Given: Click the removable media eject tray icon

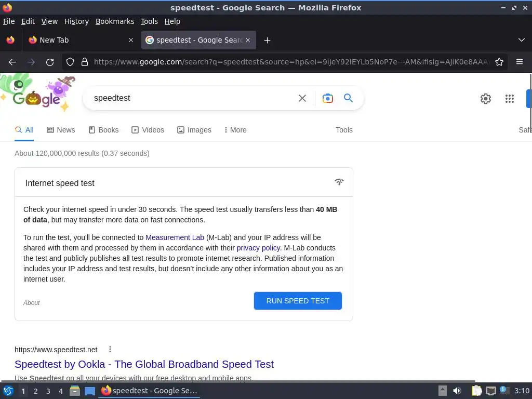Looking at the screenshot, I should [443, 391].
